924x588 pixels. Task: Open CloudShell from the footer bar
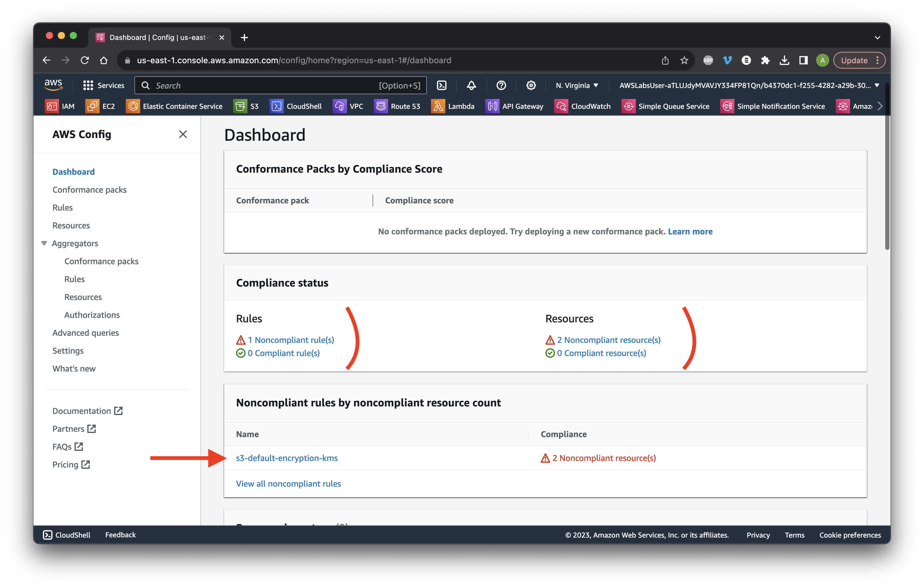coord(67,535)
